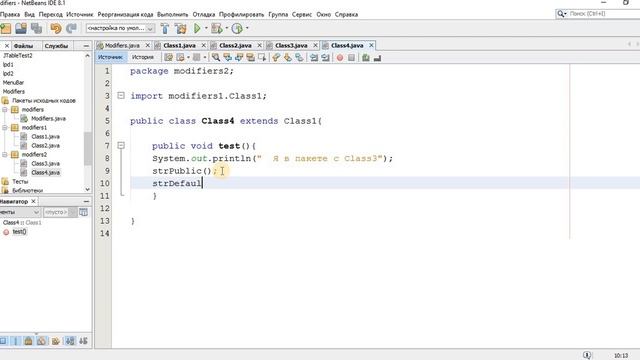Screen dimensions: 640x360
Task: Undo the last edit via toolbar
Action: pyautogui.click(x=56, y=28)
